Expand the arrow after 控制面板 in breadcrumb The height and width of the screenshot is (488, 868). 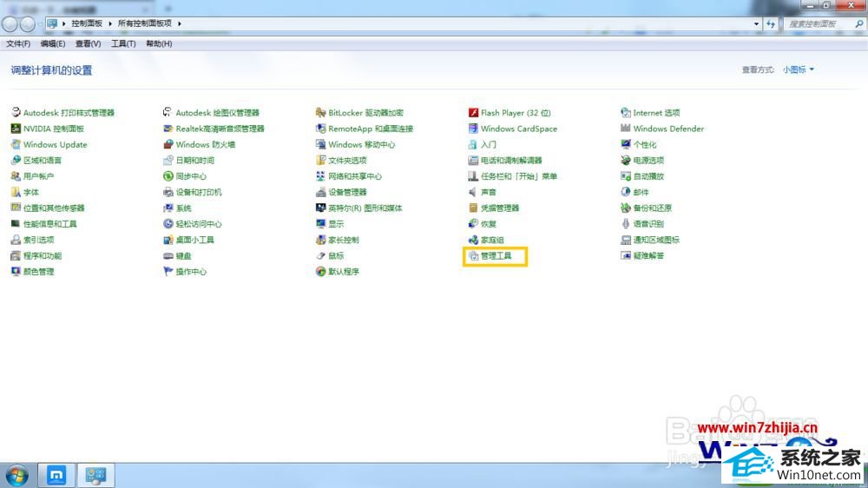tap(110, 23)
